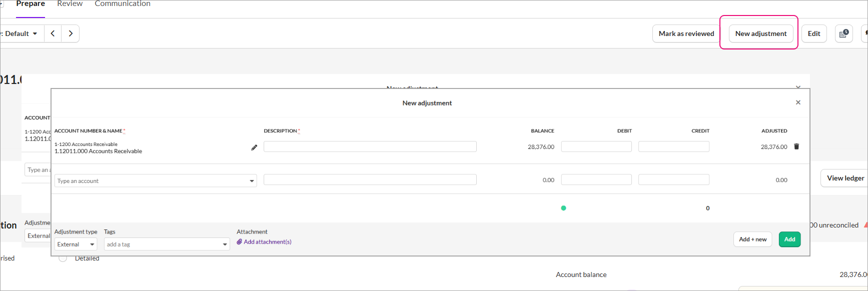Switch to the Communication tab
This screenshot has width=868, height=291.
pos(123,4)
